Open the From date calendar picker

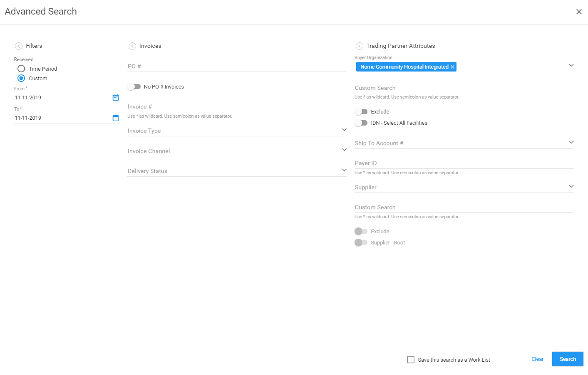[x=115, y=97]
